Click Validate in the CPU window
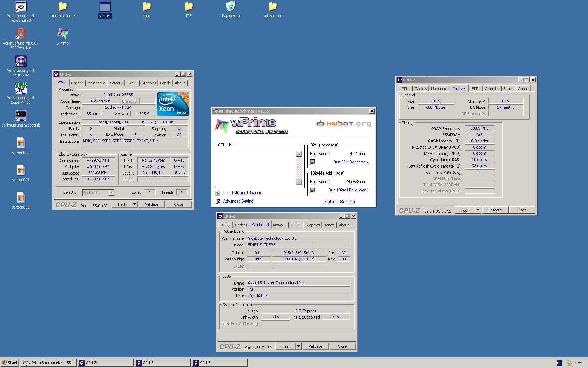This screenshot has width=588, height=368. (152, 204)
